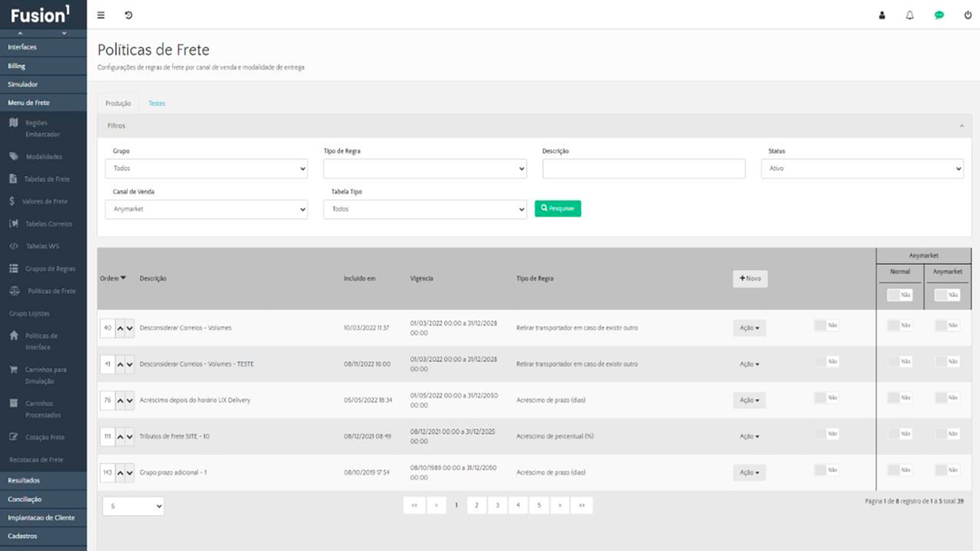
Task: Open the notifications bell icon
Action: point(910,15)
